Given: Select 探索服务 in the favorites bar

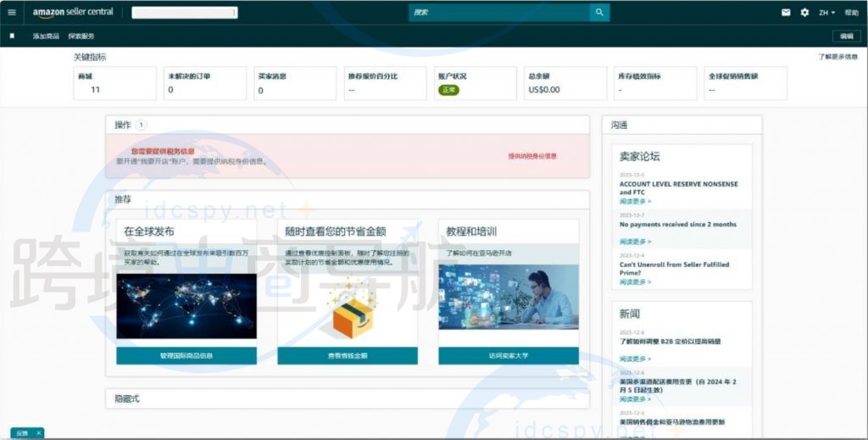Looking at the screenshot, I should coord(81,36).
